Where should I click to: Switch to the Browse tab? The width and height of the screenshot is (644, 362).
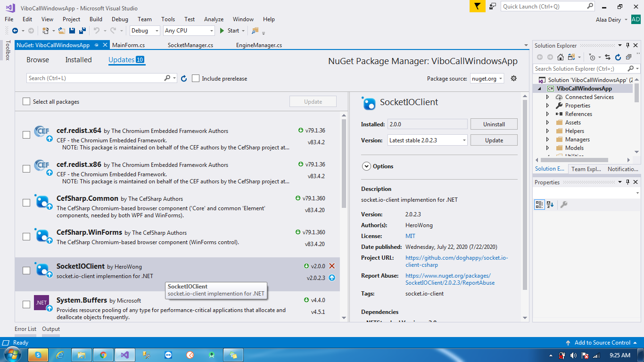38,60
